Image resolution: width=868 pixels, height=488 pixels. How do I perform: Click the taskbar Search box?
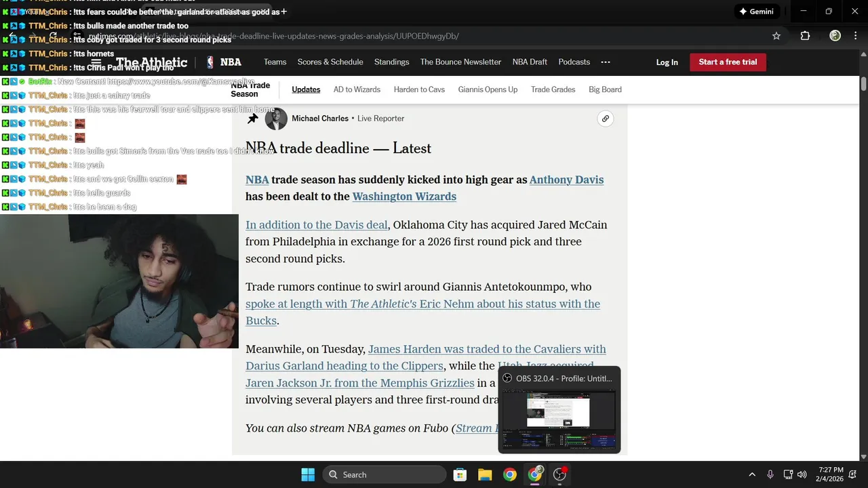384,474
